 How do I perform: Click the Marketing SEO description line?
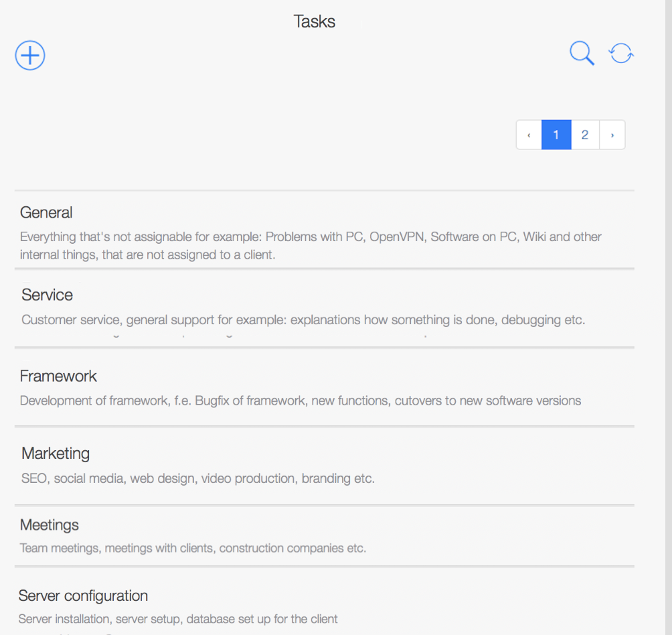tap(197, 478)
